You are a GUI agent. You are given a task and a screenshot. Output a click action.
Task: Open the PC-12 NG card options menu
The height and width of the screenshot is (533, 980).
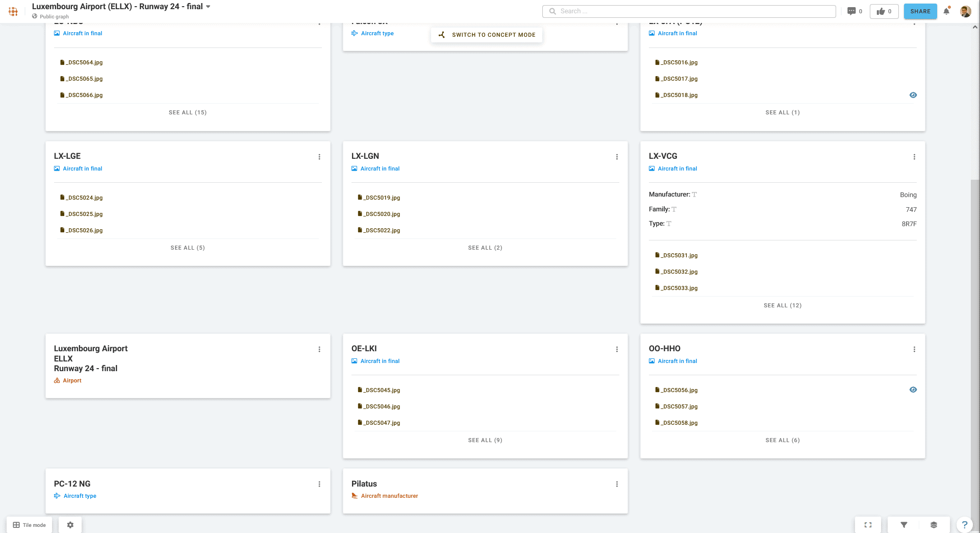pyautogui.click(x=319, y=484)
